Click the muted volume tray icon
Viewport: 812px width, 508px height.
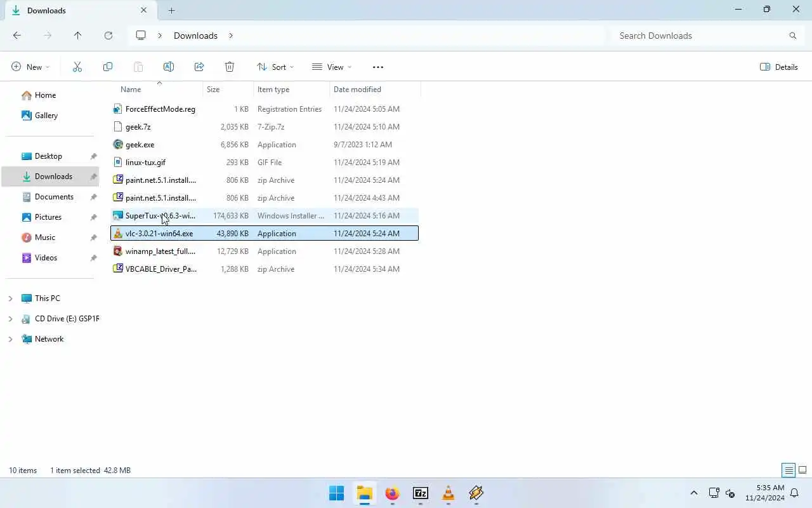[x=730, y=493]
